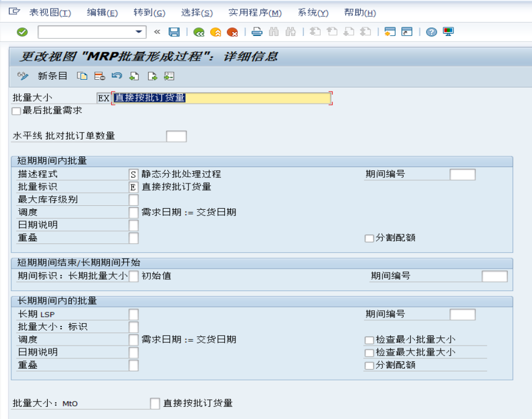Screen dimensions: 532x419
Task: Click the Customize Local Layout monitor icon
Action: [x=448, y=32]
